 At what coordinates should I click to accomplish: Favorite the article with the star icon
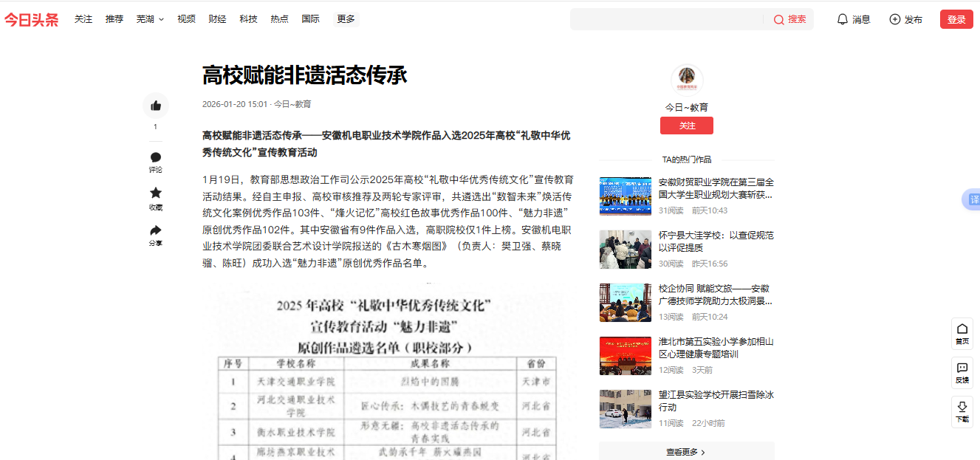[156, 193]
